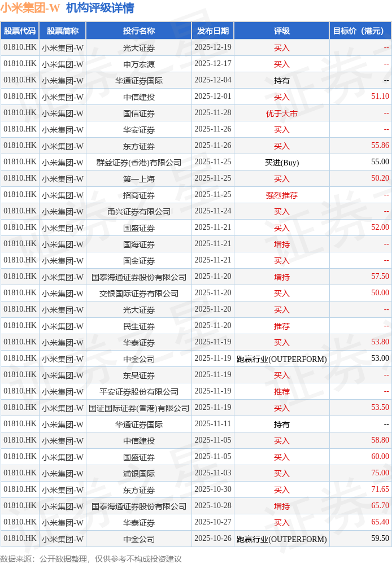Click target price 53.50
The width and height of the screenshot is (392, 564).
(x=380, y=408)
